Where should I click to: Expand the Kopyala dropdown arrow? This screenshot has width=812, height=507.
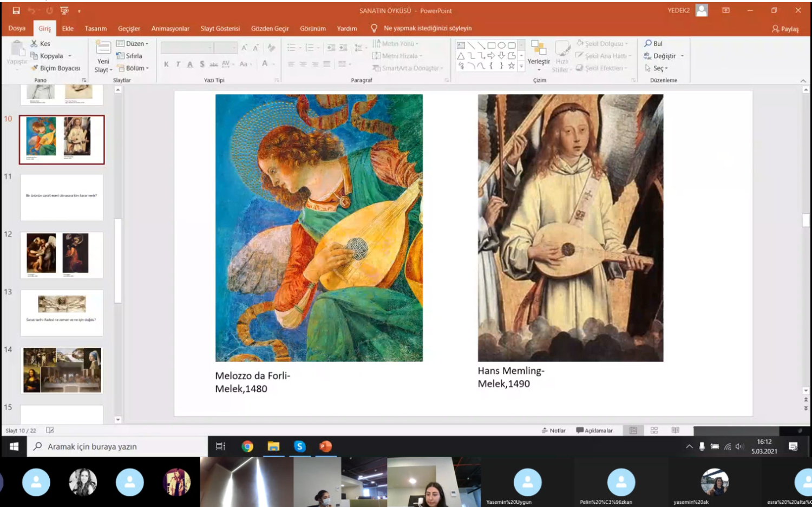[x=70, y=56]
